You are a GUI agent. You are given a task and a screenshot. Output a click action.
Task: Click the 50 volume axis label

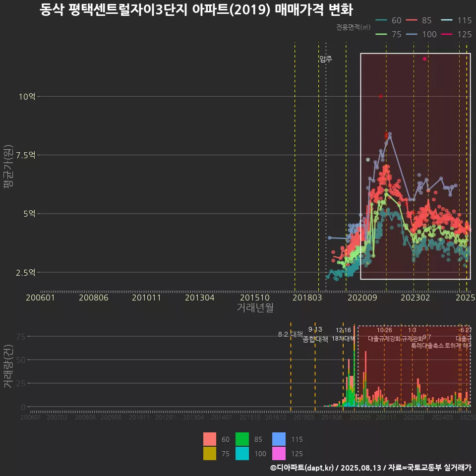tap(21, 360)
